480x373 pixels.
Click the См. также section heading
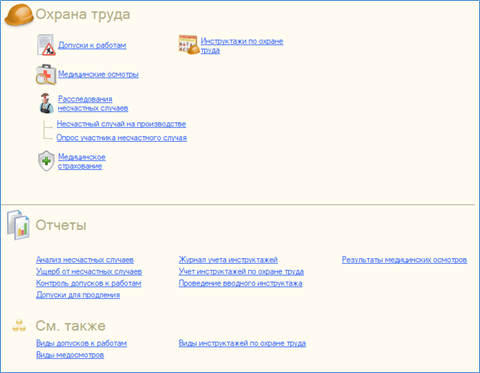(70, 326)
